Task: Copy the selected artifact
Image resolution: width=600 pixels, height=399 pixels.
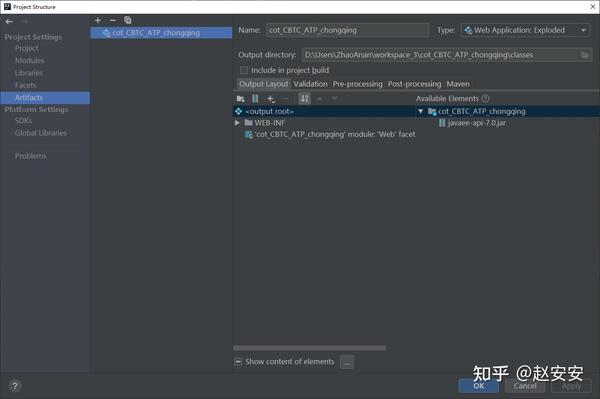Action: point(128,20)
